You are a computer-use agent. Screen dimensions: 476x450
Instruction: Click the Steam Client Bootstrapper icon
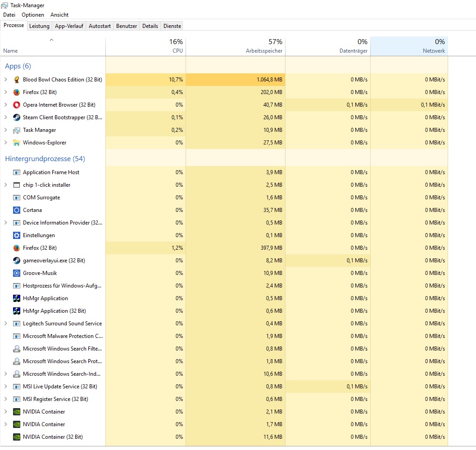[17, 117]
